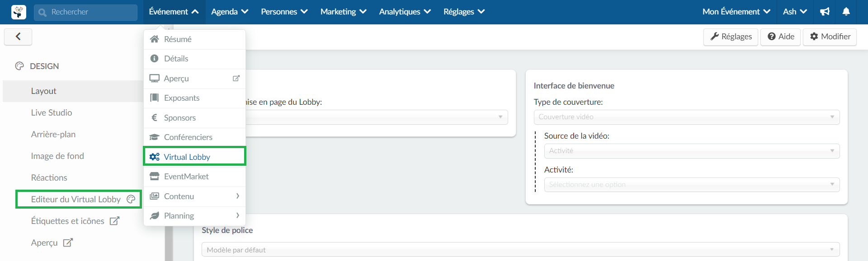This screenshot has height=261, width=868.
Task: Click the Modifier gear button
Action: pyautogui.click(x=830, y=37)
